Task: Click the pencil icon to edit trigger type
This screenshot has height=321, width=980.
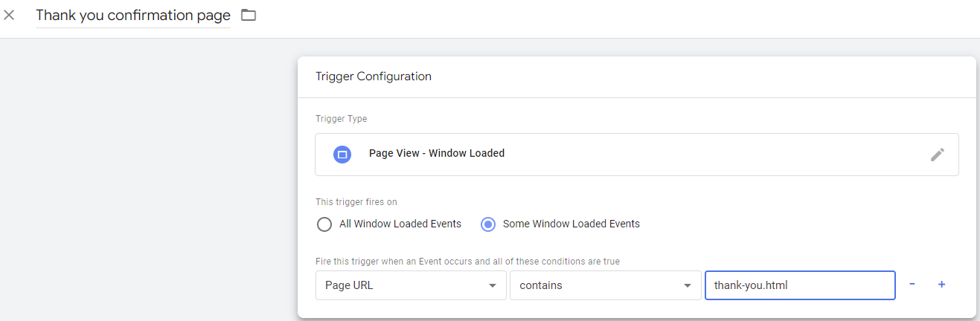Action: [x=937, y=155]
